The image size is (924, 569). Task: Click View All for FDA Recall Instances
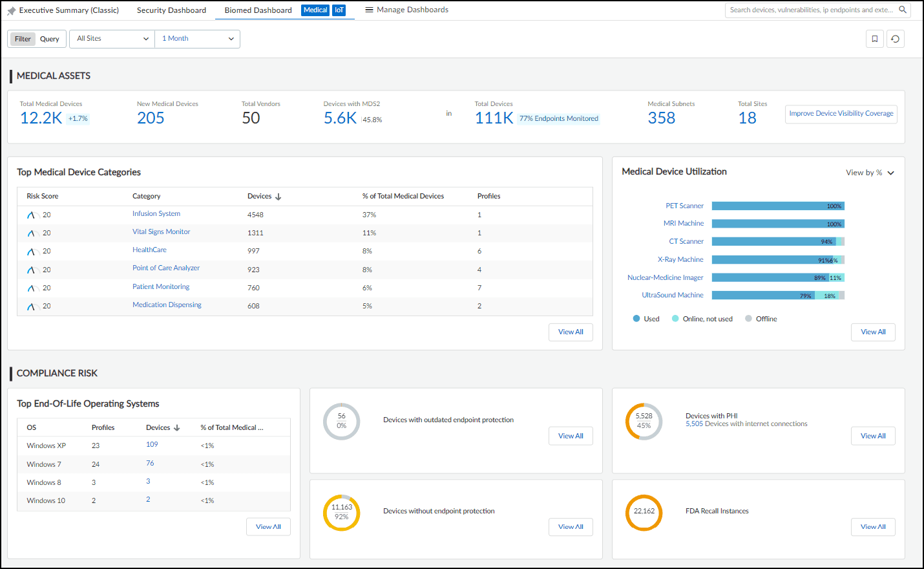(873, 527)
